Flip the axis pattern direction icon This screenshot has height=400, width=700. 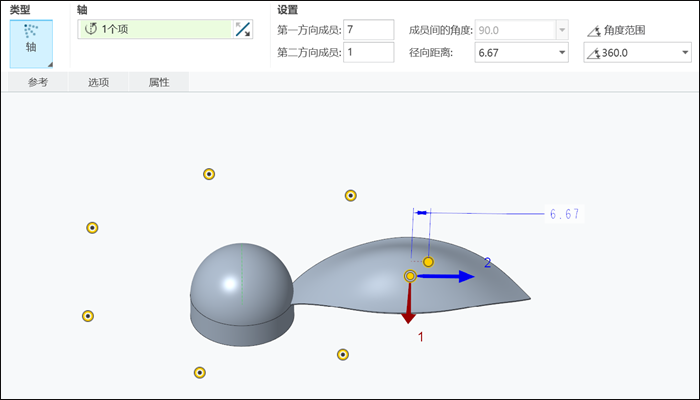click(x=243, y=29)
